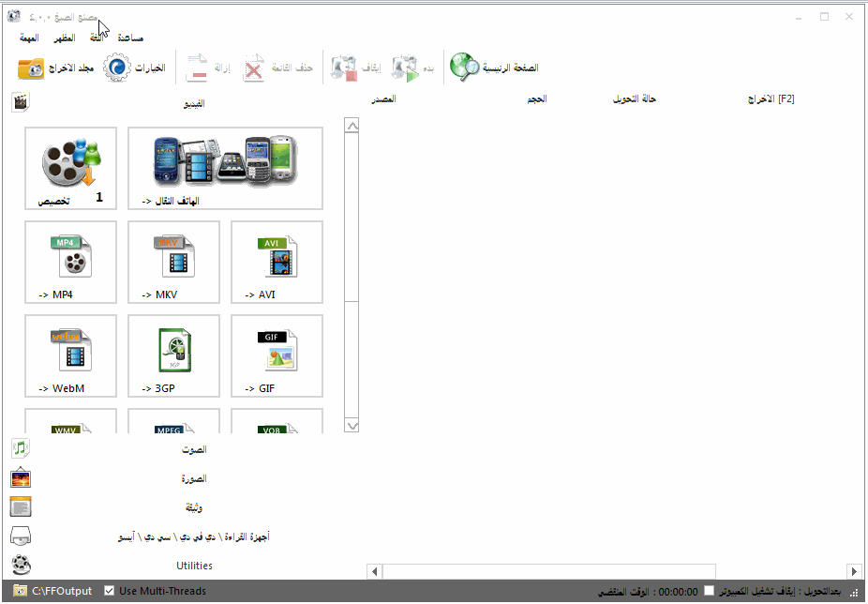Open the WebM conversion option
868x604 pixels.
(71, 355)
